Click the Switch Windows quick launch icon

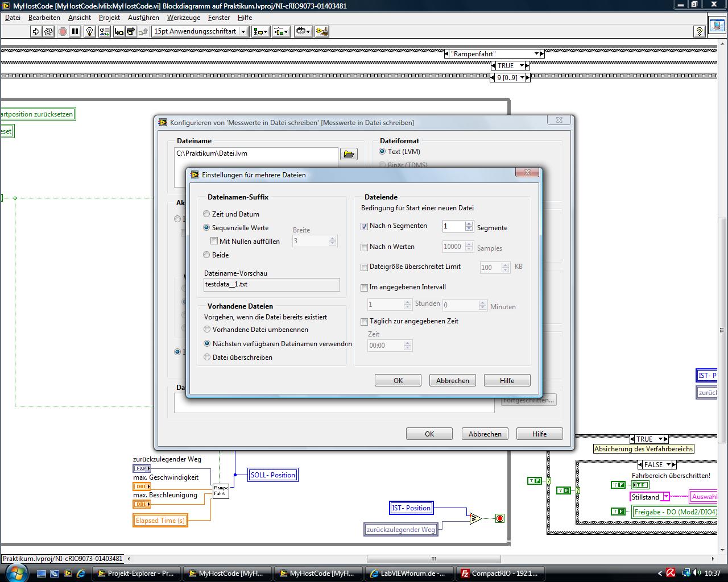point(55,573)
